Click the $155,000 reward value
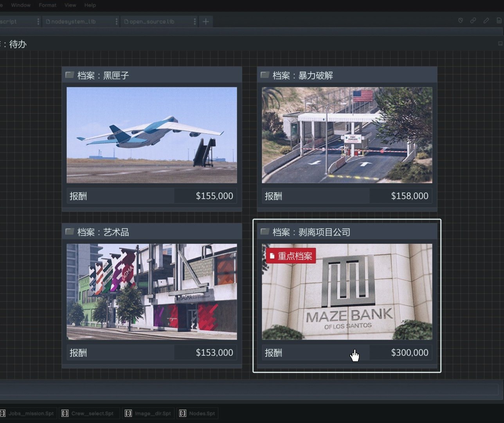Screen dimensions: 504x423 (x=214, y=196)
